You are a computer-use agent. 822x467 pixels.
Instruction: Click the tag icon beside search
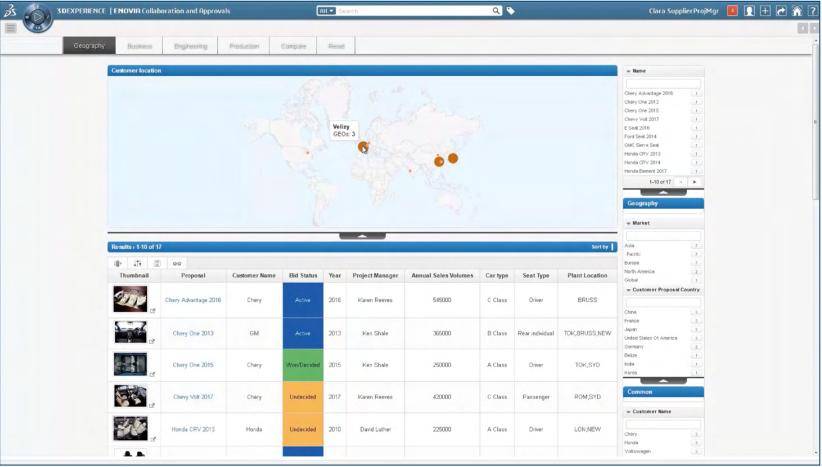pos(511,11)
